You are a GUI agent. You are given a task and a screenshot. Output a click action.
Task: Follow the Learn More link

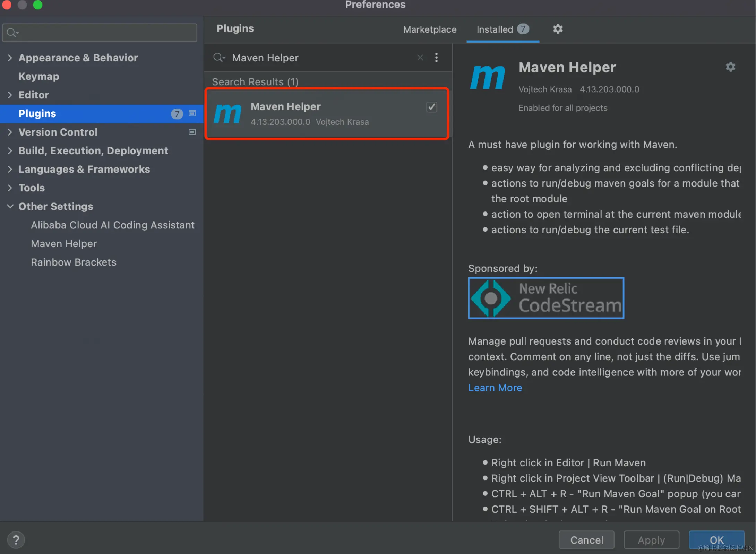[x=495, y=388]
